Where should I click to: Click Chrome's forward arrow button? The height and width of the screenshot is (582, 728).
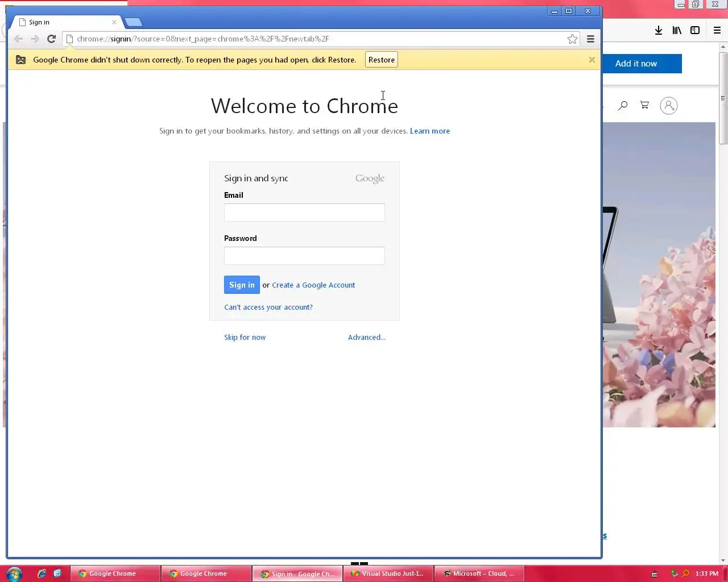tap(35, 39)
